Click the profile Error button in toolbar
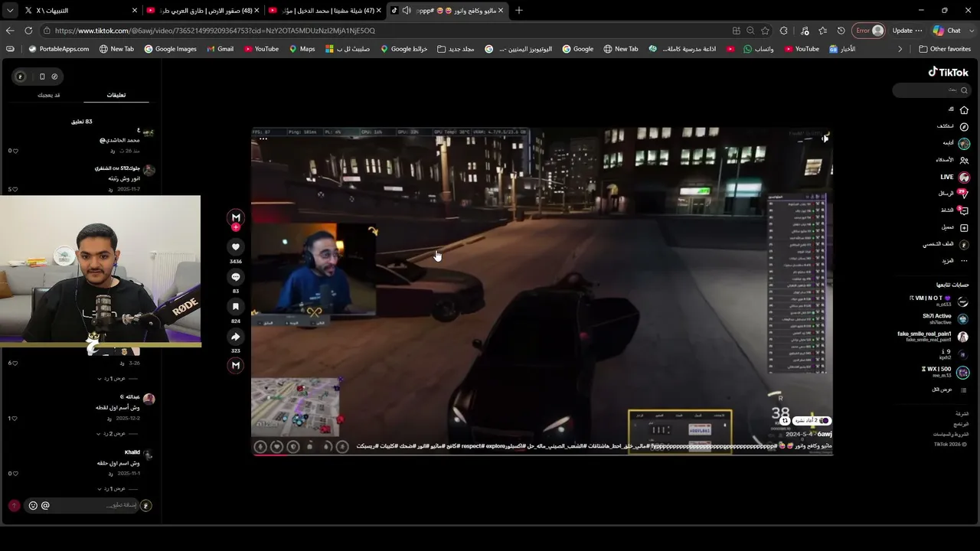Screen dimensions: 980x551 click(x=869, y=31)
